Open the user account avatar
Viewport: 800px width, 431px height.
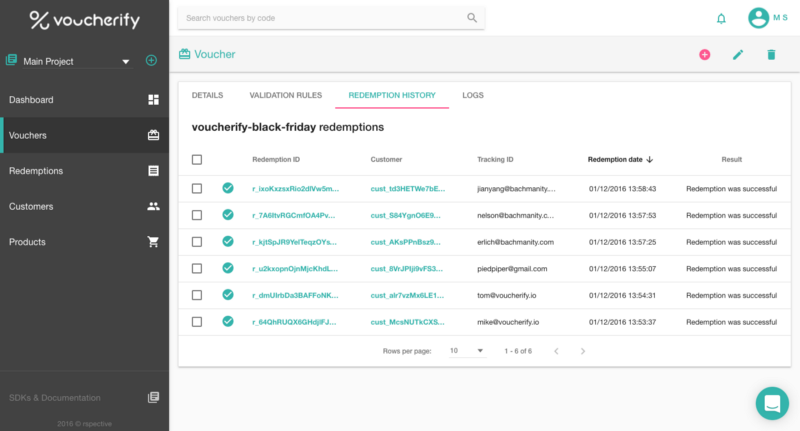(758, 18)
